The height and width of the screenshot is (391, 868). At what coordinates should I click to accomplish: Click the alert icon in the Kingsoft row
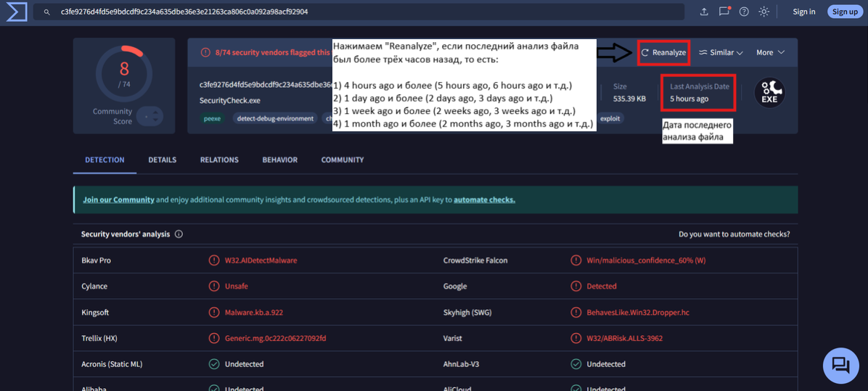click(x=213, y=313)
